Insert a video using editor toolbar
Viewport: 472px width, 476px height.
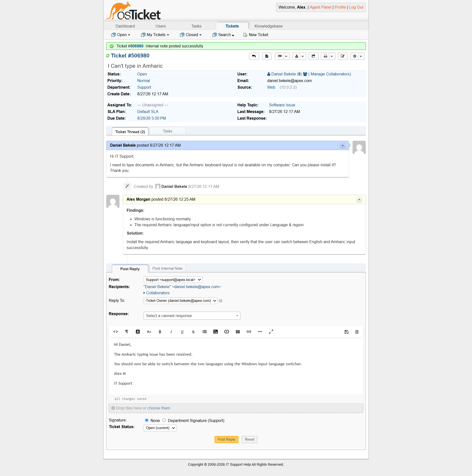click(x=227, y=332)
